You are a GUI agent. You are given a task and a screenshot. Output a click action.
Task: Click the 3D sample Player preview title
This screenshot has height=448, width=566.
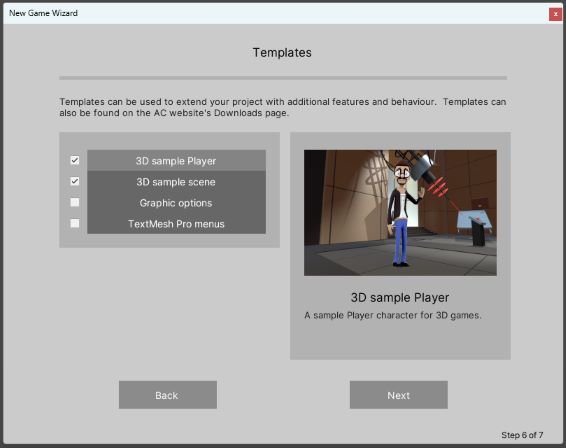[400, 297]
